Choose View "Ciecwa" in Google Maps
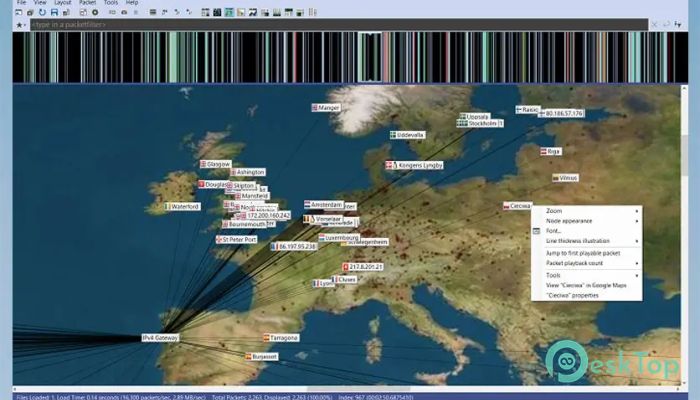The image size is (700, 400). [x=587, y=285]
